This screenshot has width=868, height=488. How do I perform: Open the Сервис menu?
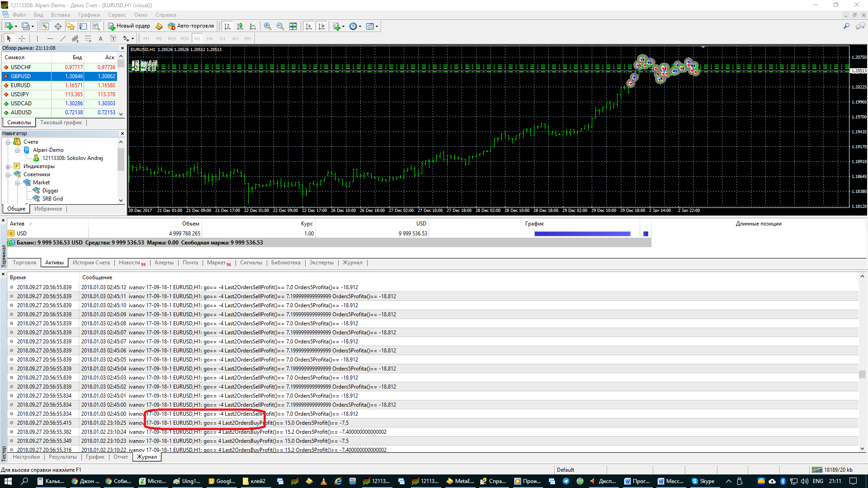click(117, 15)
